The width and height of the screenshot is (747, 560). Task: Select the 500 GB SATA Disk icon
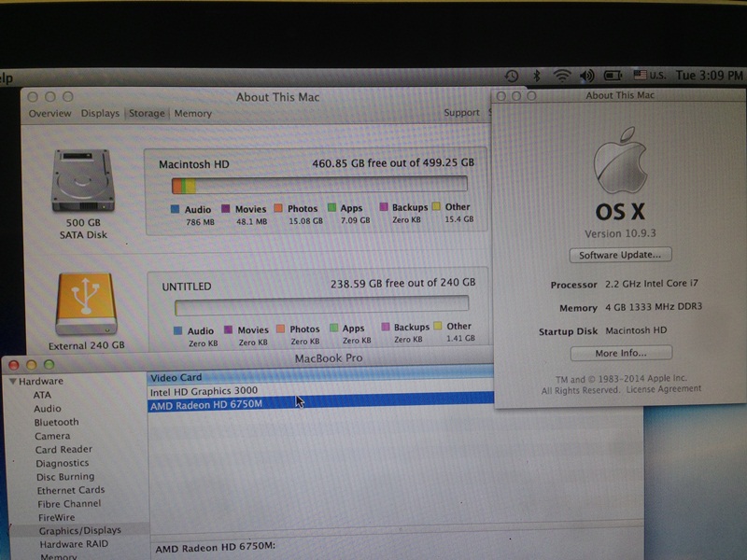(x=83, y=181)
